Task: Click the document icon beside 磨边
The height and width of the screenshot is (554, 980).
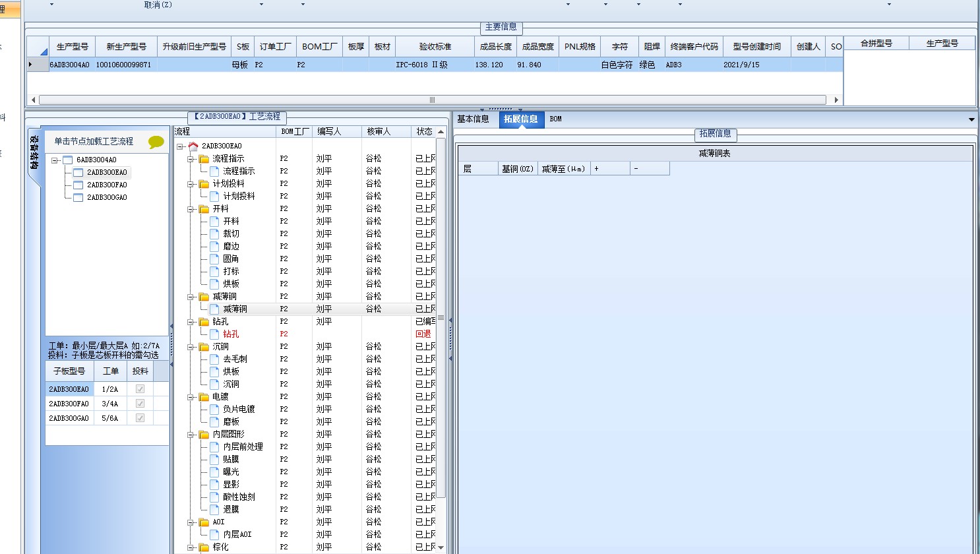Action: [214, 246]
